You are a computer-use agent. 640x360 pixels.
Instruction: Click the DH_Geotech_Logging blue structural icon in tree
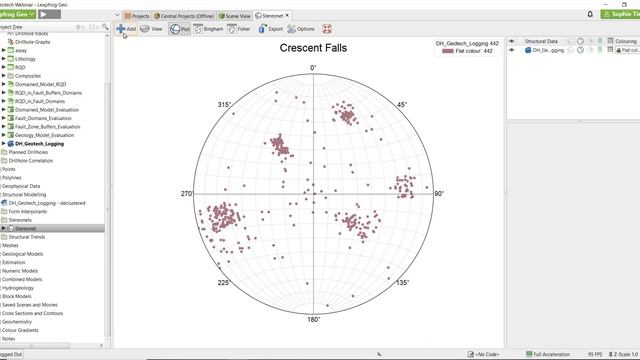tap(11, 144)
